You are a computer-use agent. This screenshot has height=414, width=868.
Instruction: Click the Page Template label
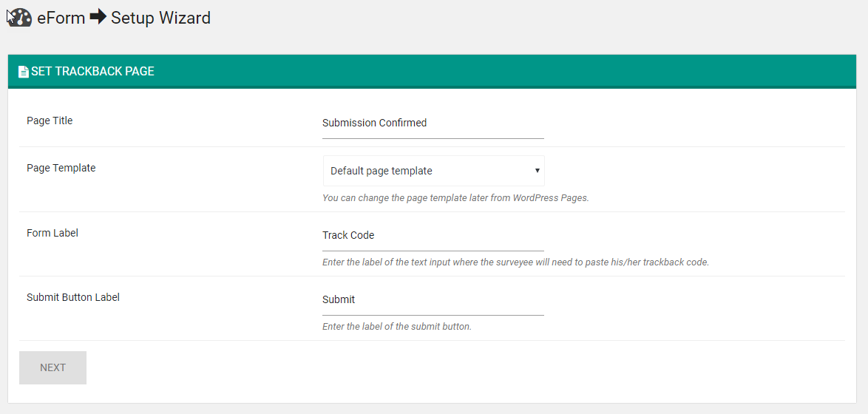(x=61, y=169)
